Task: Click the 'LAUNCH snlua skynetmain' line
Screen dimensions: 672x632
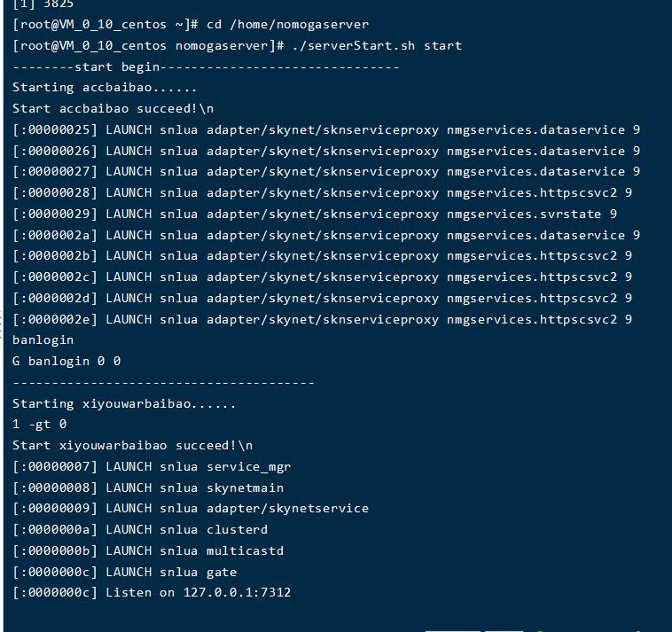Action: point(194,488)
